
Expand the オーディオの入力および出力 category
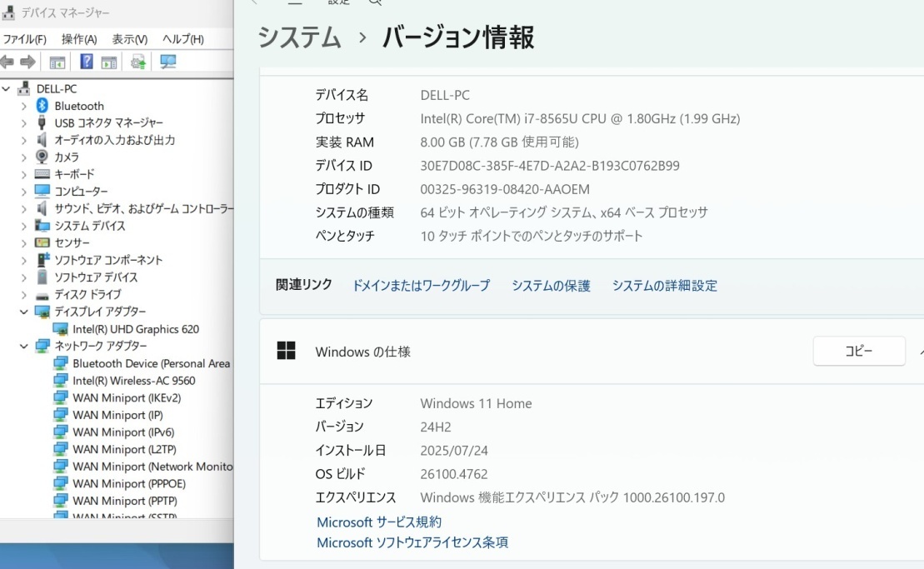23,140
